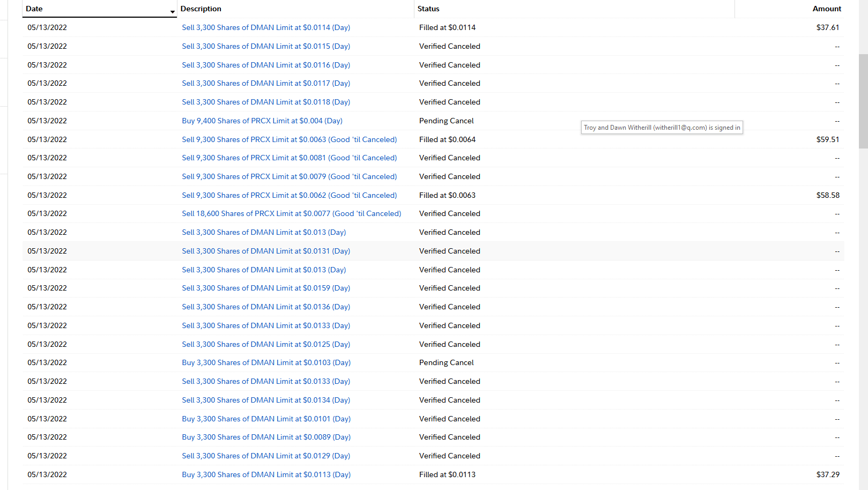Image resolution: width=868 pixels, height=490 pixels.
Task: Sort by the Status column header
Action: tap(428, 9)
